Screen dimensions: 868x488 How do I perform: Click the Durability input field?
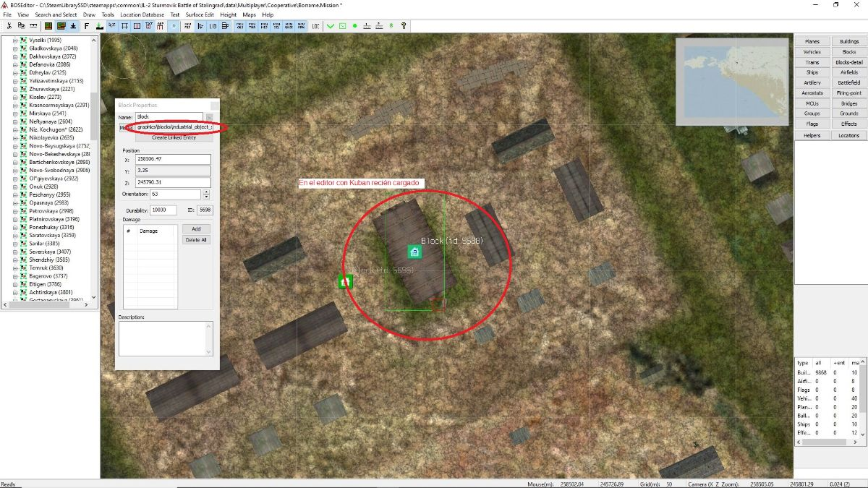(x=163, y=210)
